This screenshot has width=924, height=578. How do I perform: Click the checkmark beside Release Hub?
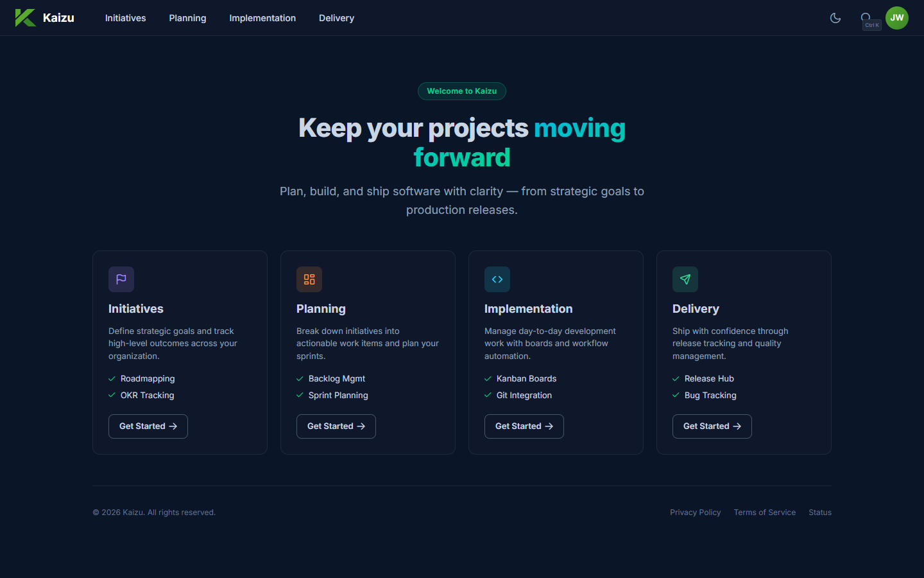pos(676,378)
